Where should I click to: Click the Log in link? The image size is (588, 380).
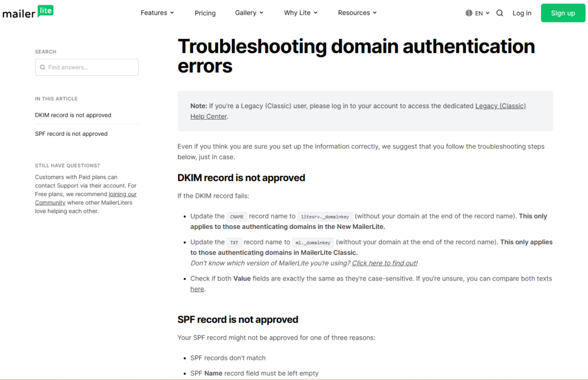521,13
